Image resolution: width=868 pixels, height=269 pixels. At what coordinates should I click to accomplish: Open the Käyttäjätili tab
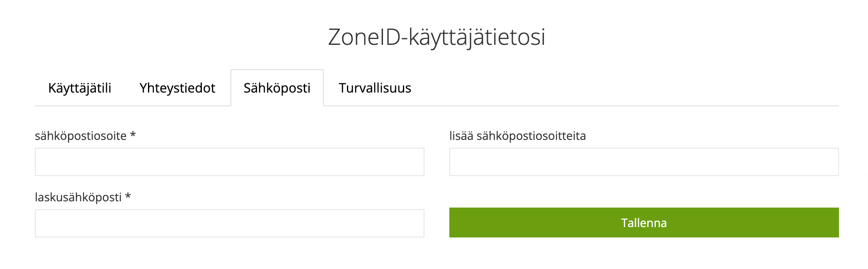click(x=80, y=88)
